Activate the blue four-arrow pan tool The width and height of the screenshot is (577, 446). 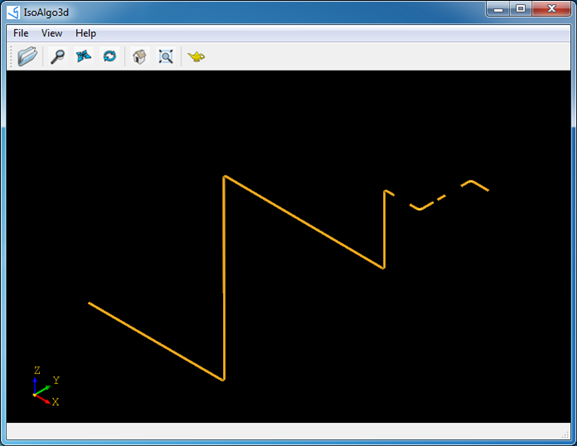click(84, 56)
